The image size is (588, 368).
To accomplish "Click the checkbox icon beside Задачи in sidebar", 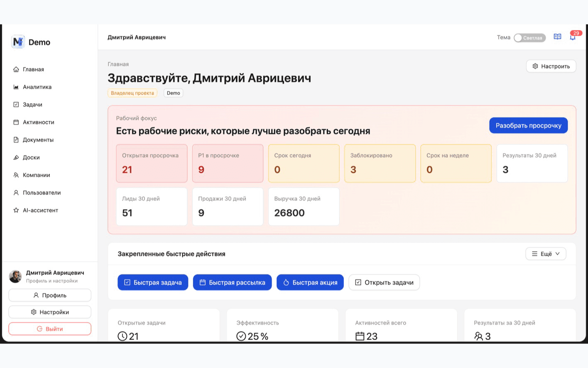I will 16,104.
